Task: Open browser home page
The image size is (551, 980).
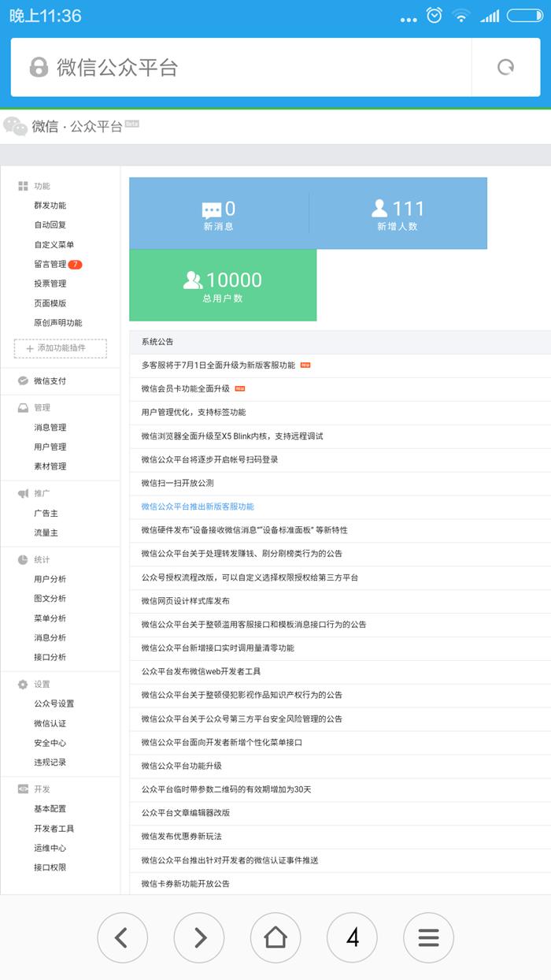Action: pyautogui.click(x=275, y=937)
